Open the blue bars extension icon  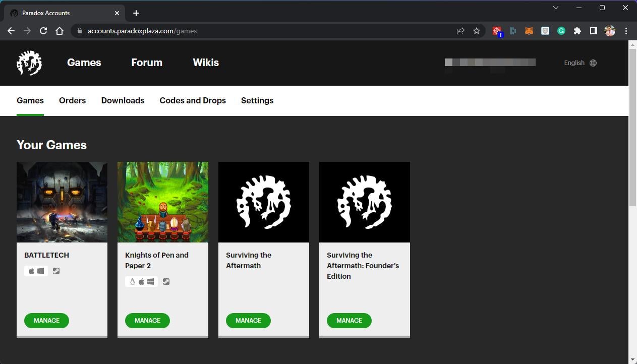pos(513,31)
